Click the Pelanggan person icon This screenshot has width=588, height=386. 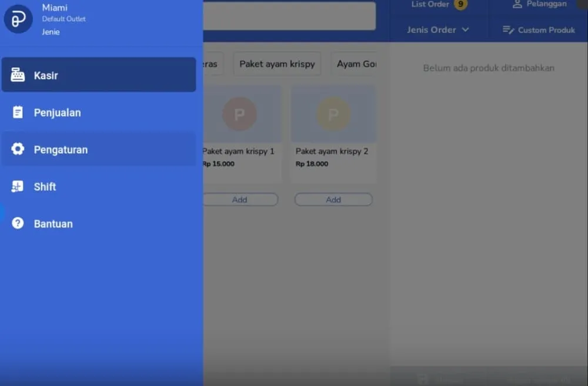point(517,4)
